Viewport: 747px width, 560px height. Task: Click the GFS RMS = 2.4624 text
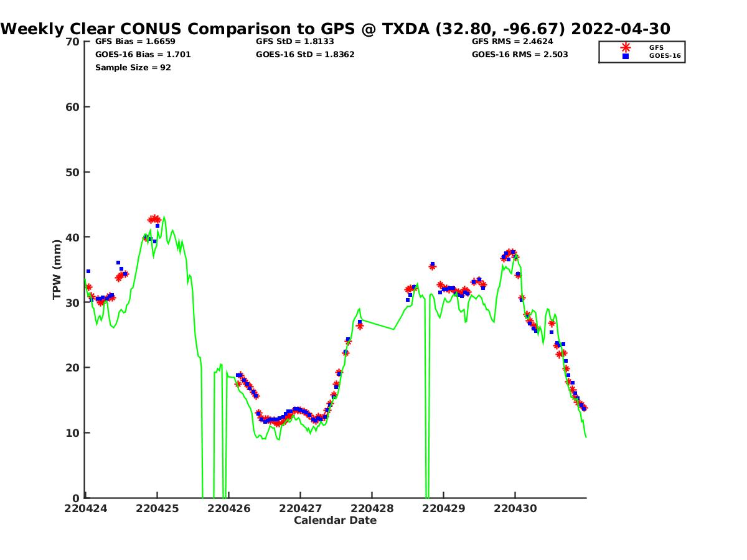pos(512,42)
